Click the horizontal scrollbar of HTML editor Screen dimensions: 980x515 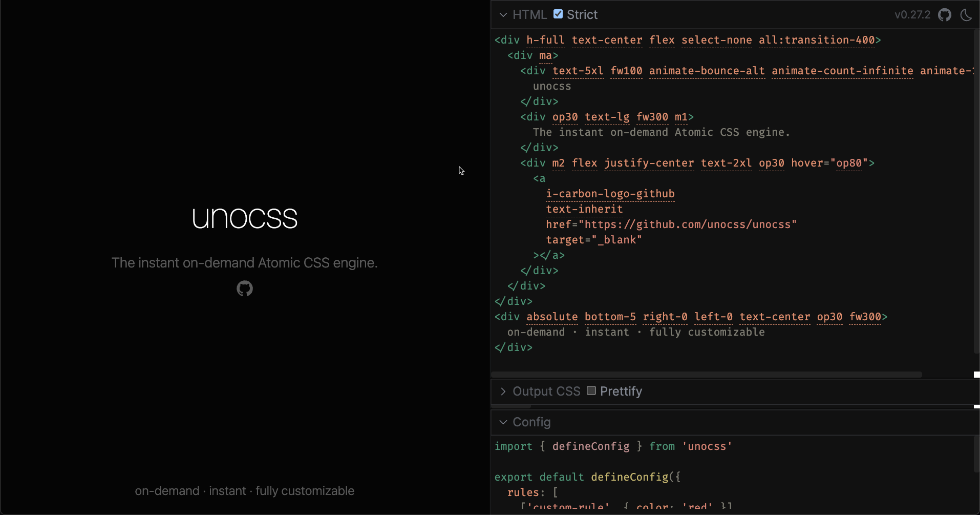[x=707, y=375]
